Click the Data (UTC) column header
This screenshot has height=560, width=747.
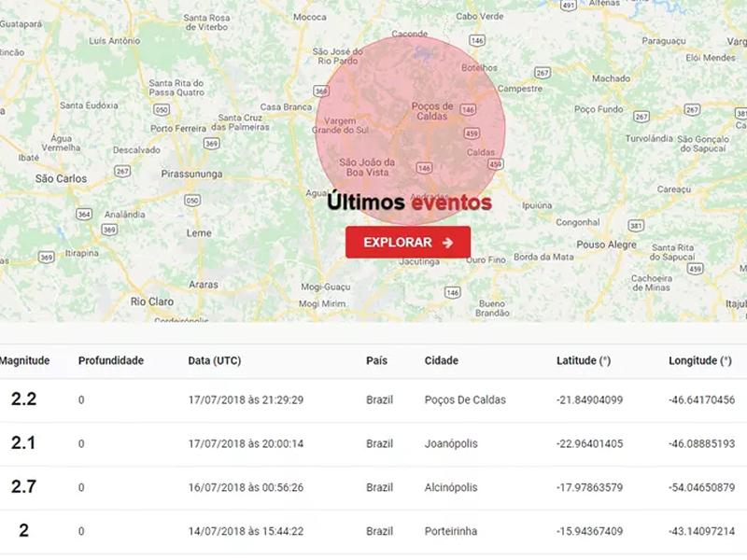[214, 360]
